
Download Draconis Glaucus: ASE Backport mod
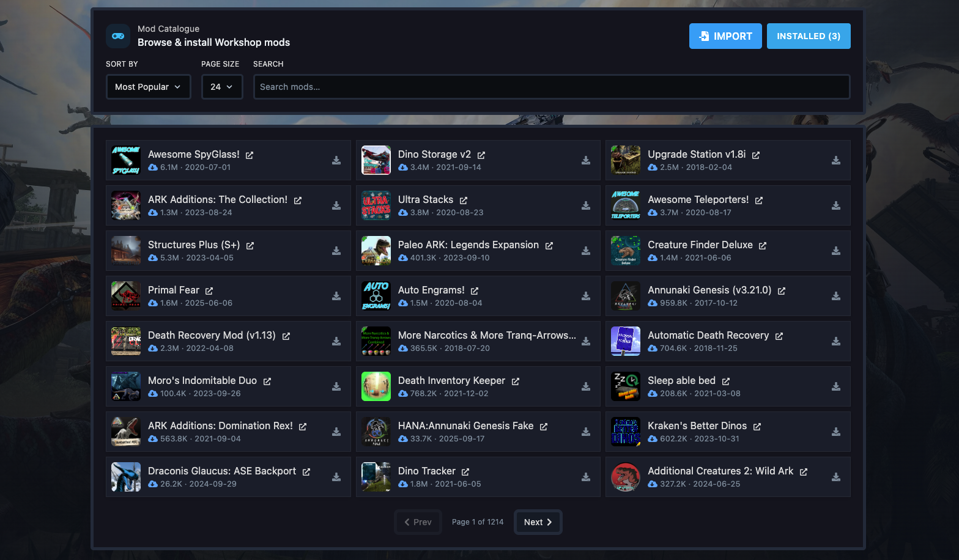336,477
